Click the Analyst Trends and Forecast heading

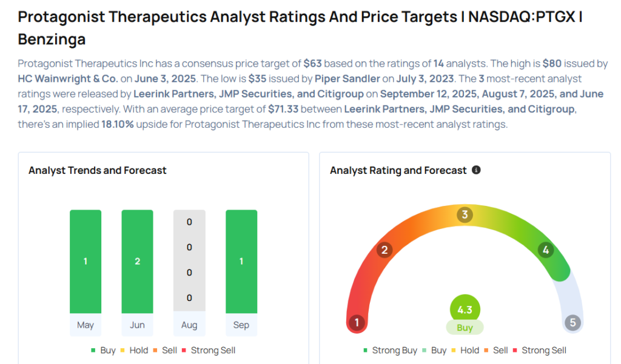98,170
